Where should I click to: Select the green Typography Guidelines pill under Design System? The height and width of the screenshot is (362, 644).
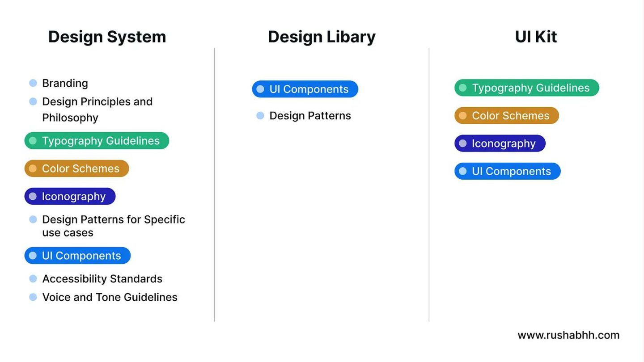click(x=97, y=141)
